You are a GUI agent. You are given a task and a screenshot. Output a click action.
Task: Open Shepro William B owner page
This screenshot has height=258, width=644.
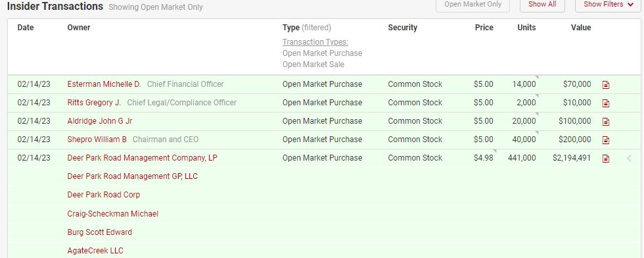pyautogui.click(x=97, y=140)
